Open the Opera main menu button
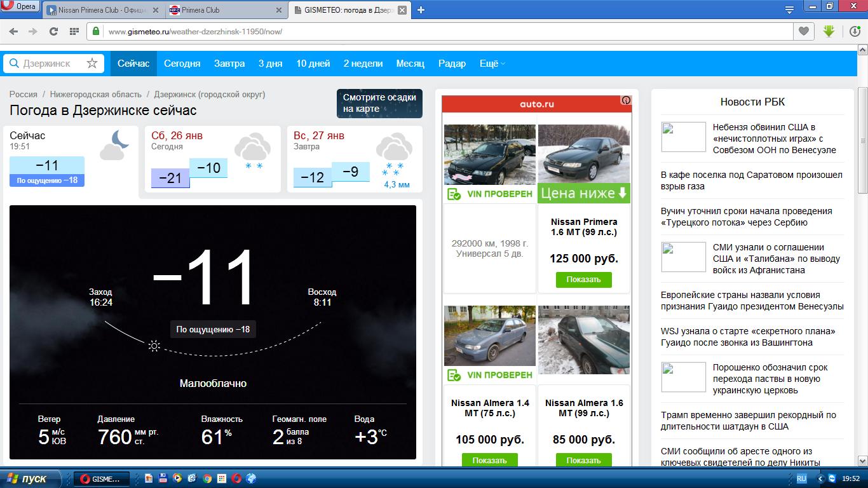The image size is (868, 488). click(x=20, y=7)
